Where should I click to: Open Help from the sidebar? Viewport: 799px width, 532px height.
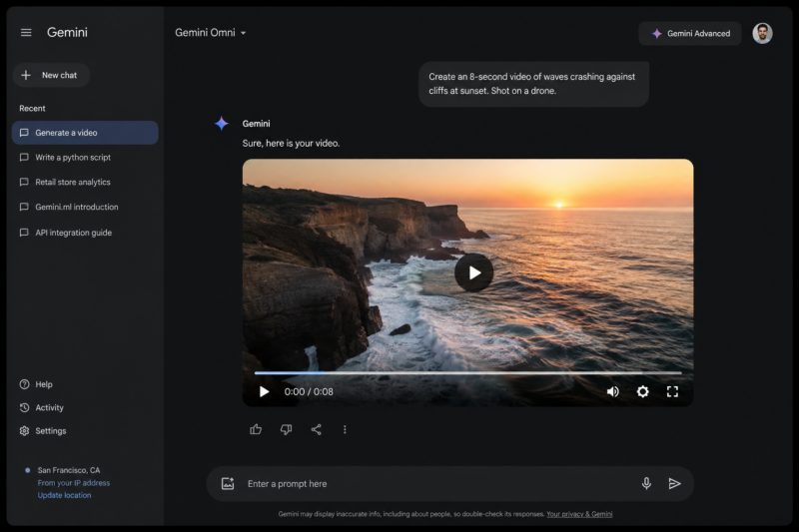coord(36,384)
